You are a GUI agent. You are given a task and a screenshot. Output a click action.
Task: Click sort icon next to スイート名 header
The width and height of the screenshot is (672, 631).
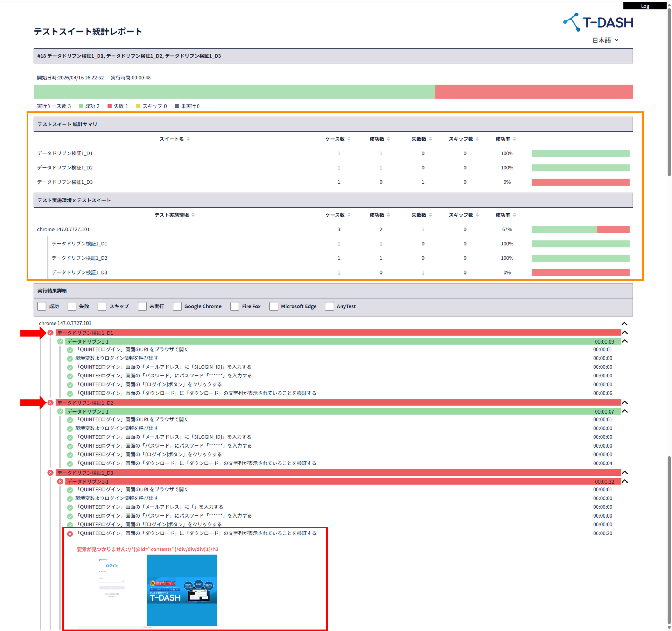(188, 139)
